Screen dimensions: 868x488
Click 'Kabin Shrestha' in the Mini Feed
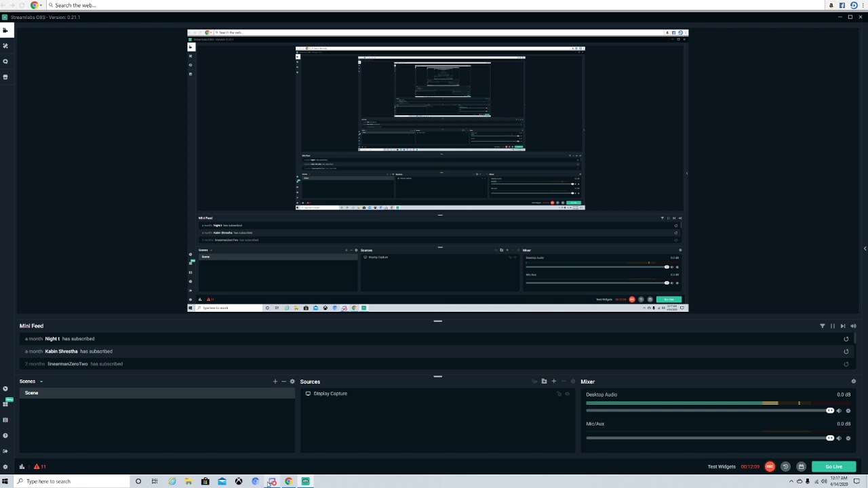click(x=61, y=352)
